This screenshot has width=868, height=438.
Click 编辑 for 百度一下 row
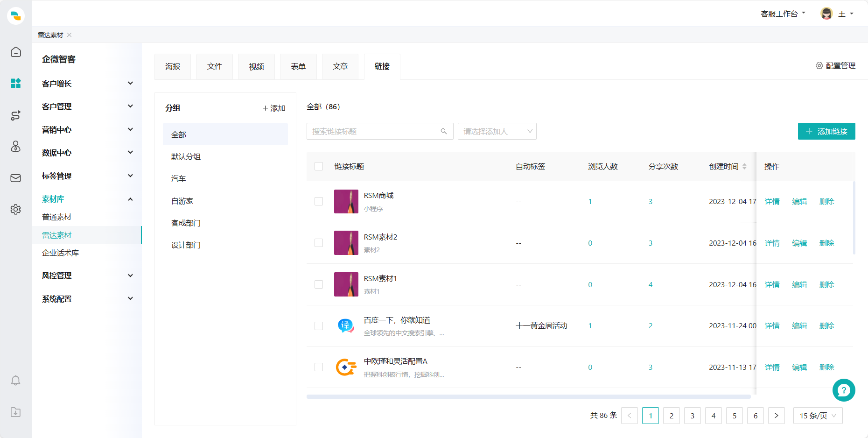click(x=799, y=325)
